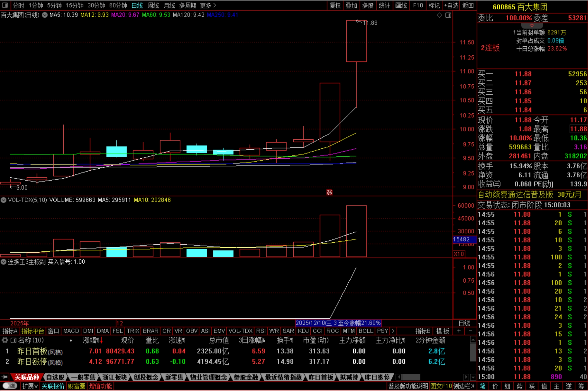Viewport: 588px width, 391px height.
Task: Click the 画线 drawing button
Action: tap(401, 5)
